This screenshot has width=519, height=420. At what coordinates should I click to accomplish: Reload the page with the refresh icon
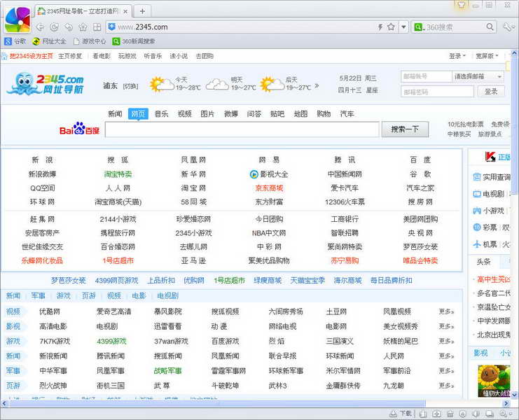55,27
